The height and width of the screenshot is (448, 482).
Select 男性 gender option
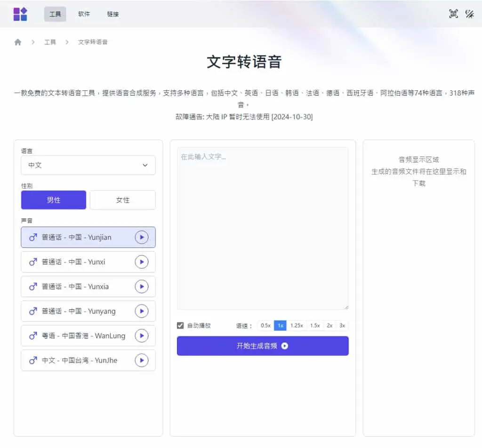click(x=54, y=200)
